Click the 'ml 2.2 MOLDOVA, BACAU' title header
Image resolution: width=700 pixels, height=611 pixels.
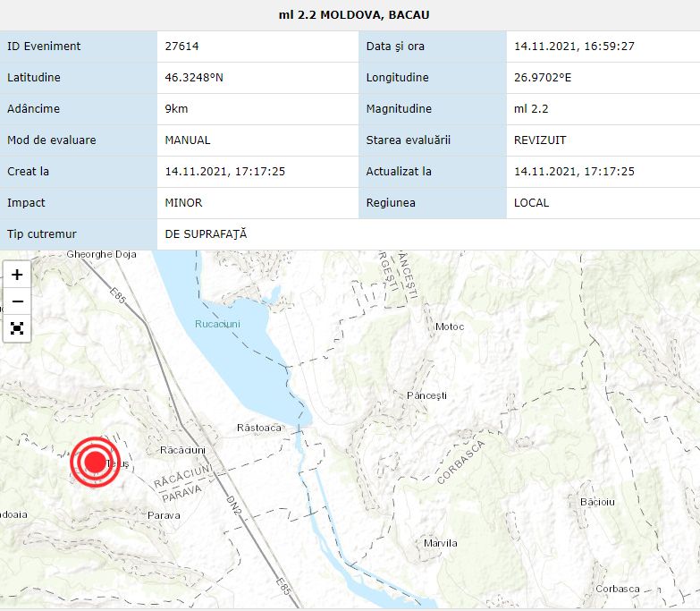coord(350,15)
